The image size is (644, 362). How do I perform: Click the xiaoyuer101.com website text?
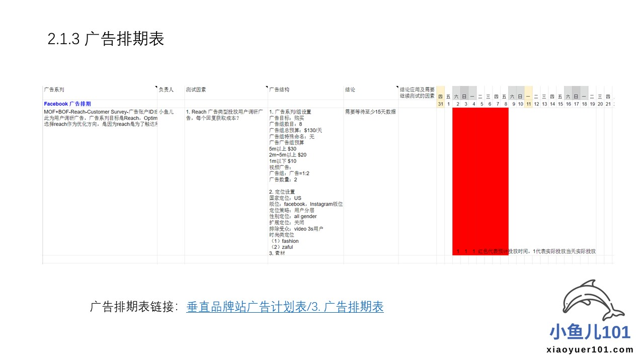590,350
